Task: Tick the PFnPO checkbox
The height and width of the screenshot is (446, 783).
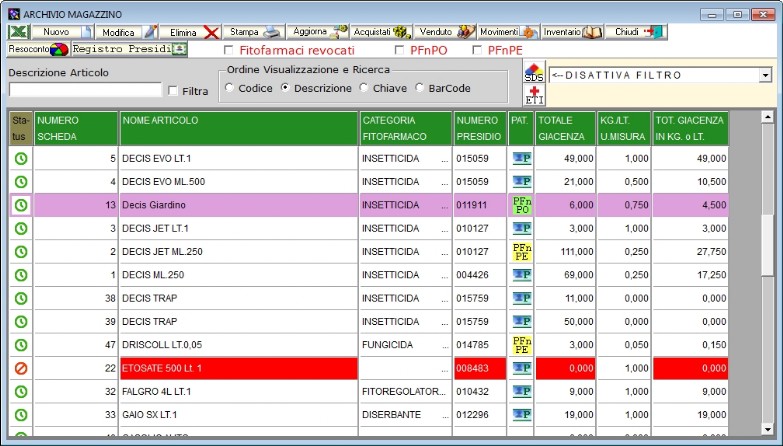Action: [399, 50]
